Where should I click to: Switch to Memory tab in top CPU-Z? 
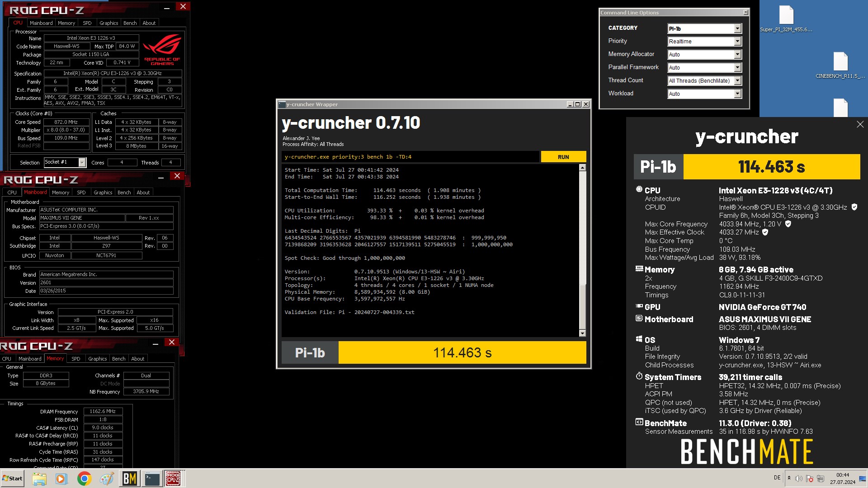[x=66, y=23]
